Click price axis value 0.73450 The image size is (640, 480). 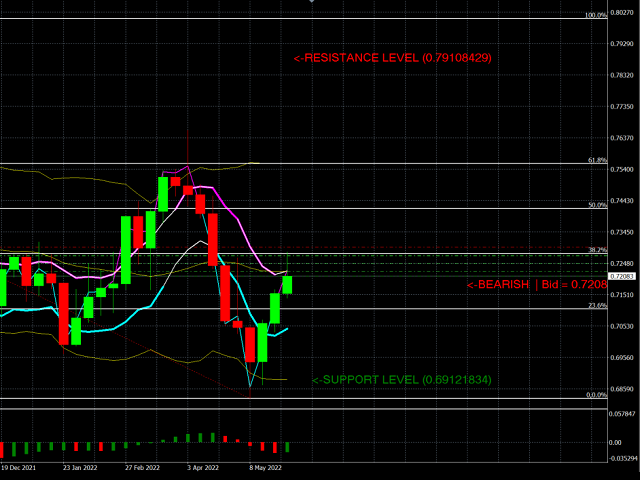point(622,232)
